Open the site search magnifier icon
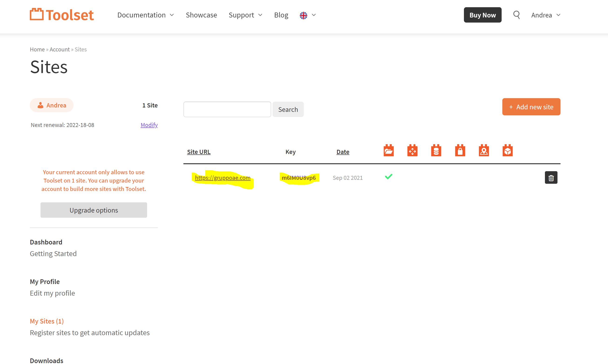The image size is (608, 364). (517, 15)
